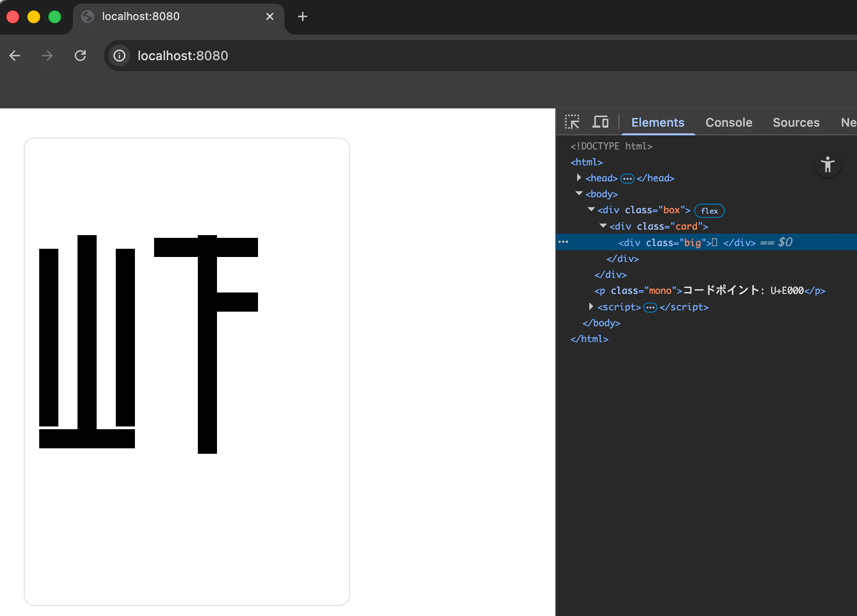Screen dimensions: 857x616
Task: Click the large glyph in the card
Action: click(x=149, y=344)
